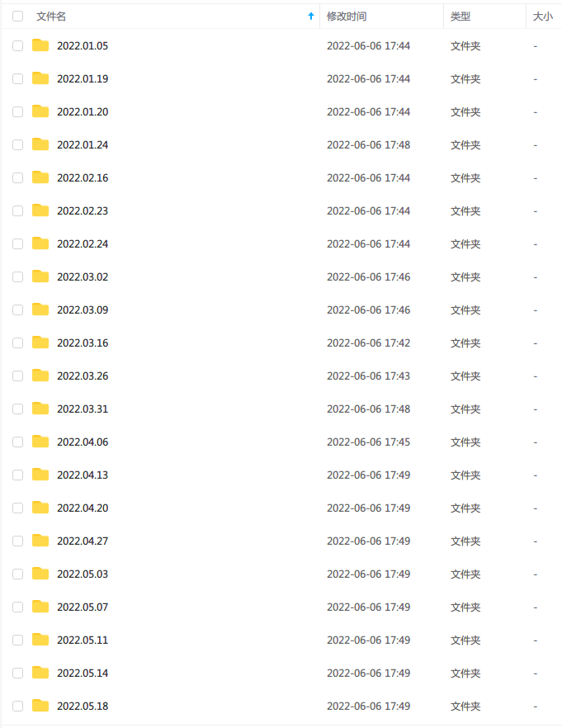Click the folder icon next to 2022.03.31

point(40,409)
